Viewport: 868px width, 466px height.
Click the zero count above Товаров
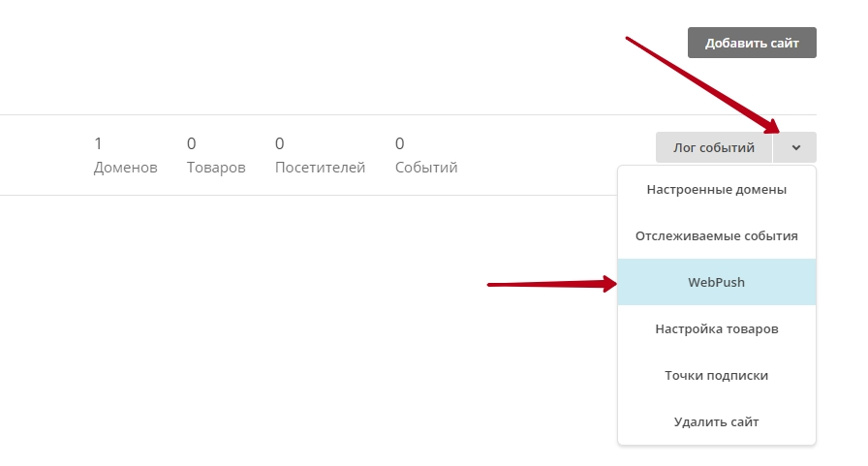192,143
